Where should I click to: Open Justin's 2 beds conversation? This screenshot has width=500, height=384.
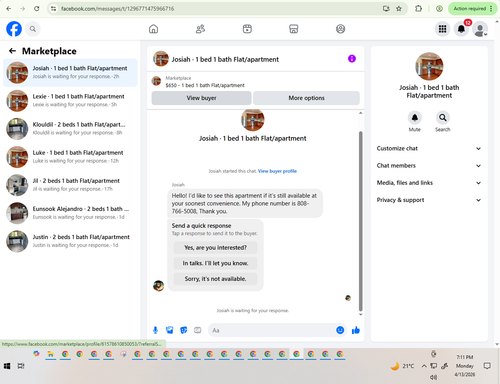[70, 241]
